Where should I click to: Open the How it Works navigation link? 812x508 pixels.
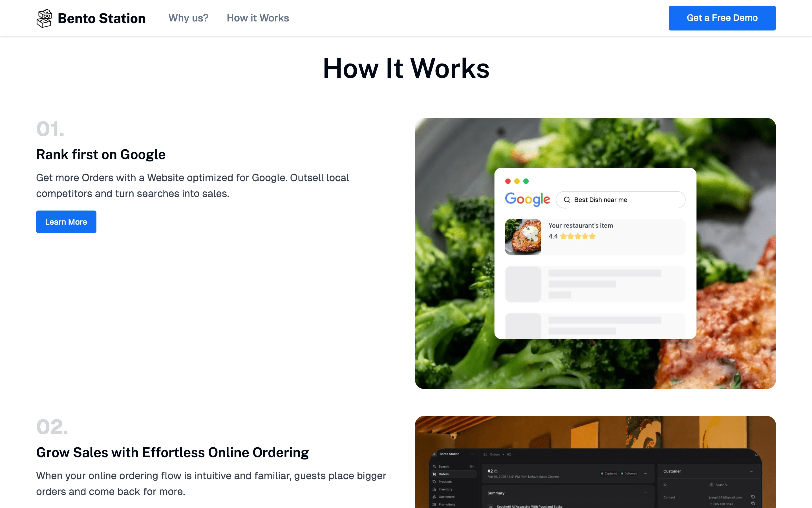pos(258,18)
